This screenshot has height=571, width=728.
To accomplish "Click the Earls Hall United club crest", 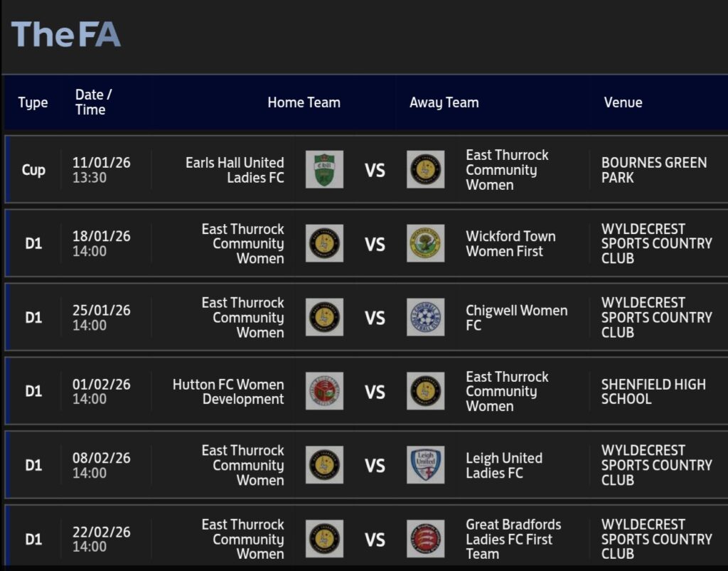I will pyautogui.click(x=324, y=169).
